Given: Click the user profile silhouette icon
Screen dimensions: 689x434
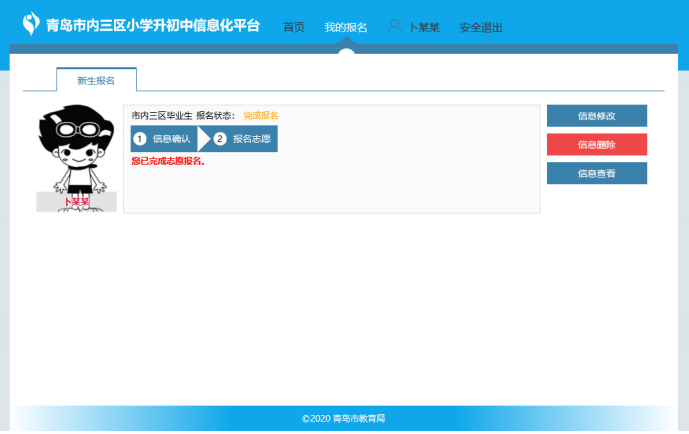Looking at the screenshot, I should (x=395, y=26).
